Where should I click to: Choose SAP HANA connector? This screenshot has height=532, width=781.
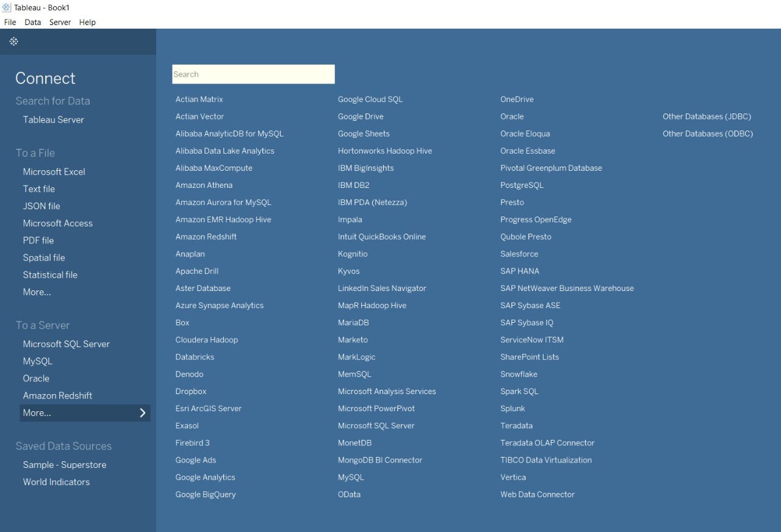(520, 271)
